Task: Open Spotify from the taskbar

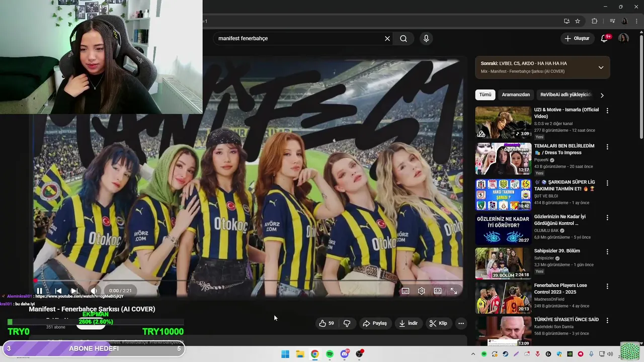Action: [x=330, y=354]
